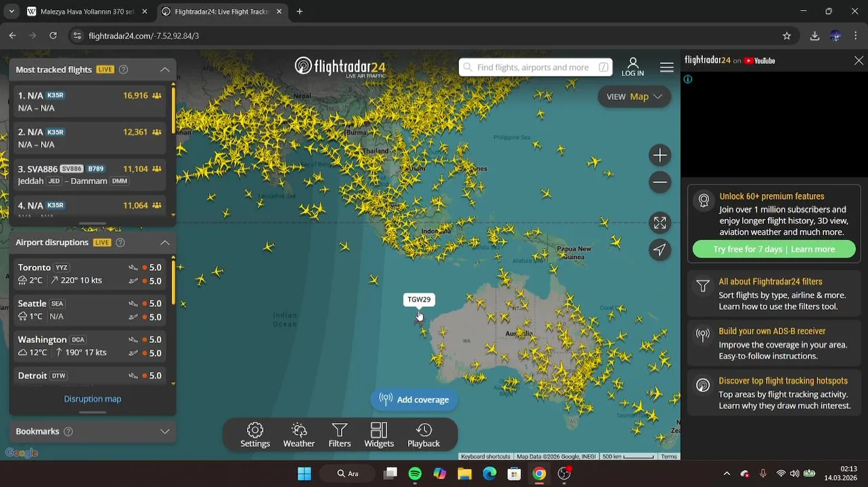Open the Bookmarks help icon
Image resolution: width=868 pixels, height=487 pixels.
point(68,431)
